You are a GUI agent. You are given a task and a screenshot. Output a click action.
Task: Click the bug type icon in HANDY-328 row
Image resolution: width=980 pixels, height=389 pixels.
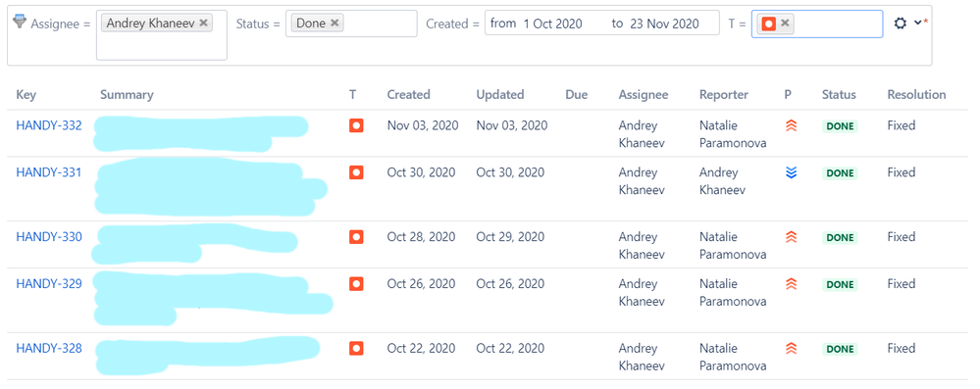click(356, 348)
